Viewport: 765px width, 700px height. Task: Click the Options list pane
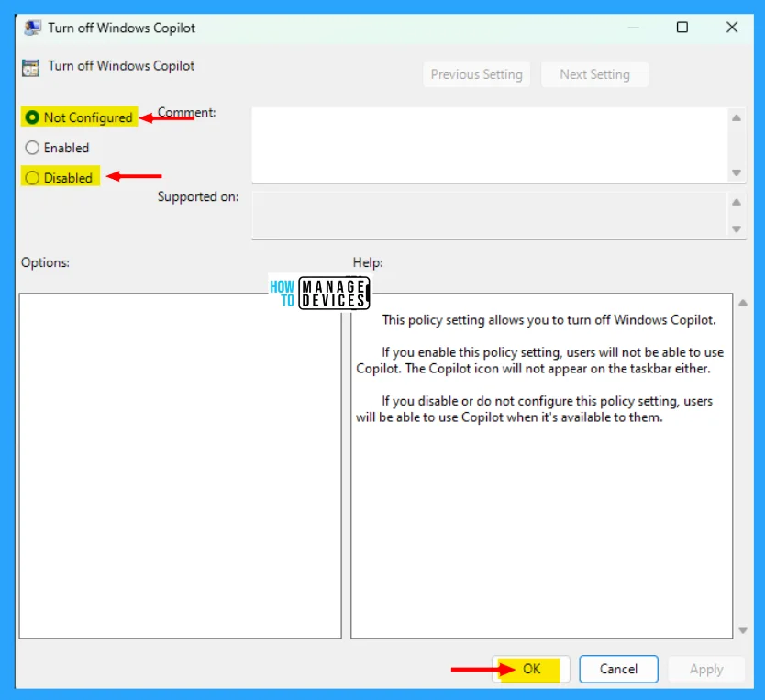pos(180,465)
